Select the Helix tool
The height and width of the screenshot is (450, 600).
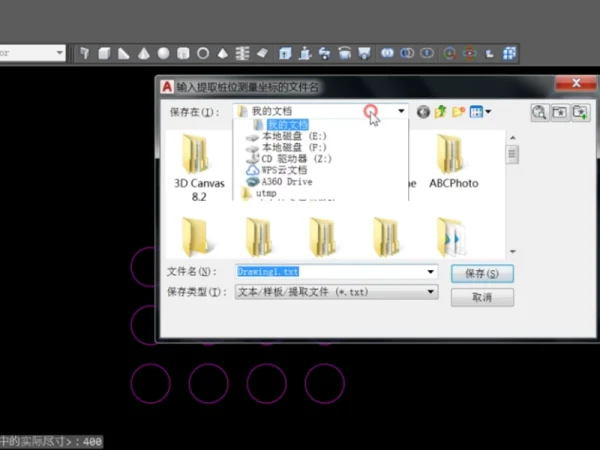pyautogui.click(x=242, y=53)
